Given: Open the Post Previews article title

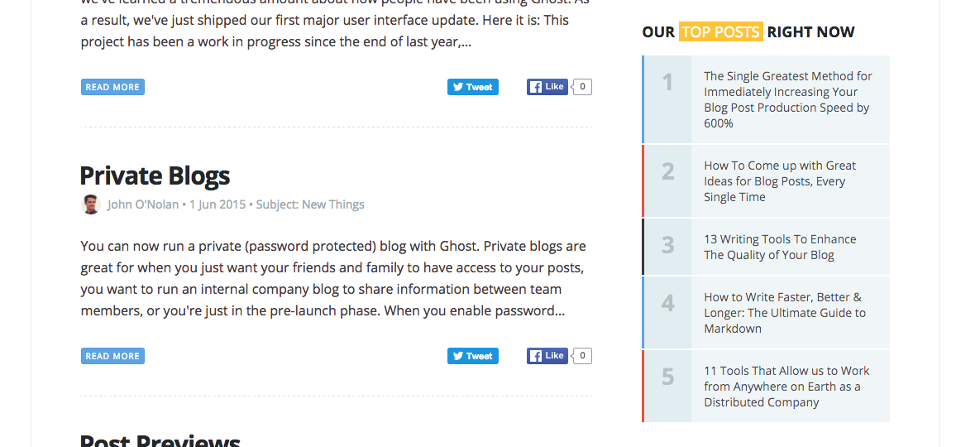Looking at the screenshot, I should 160,440.
